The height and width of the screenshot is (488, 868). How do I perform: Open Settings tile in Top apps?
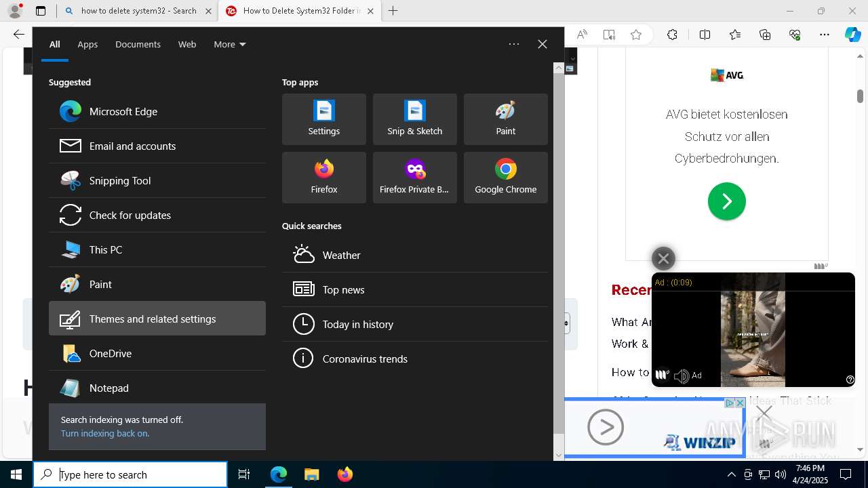pos(324,119)
